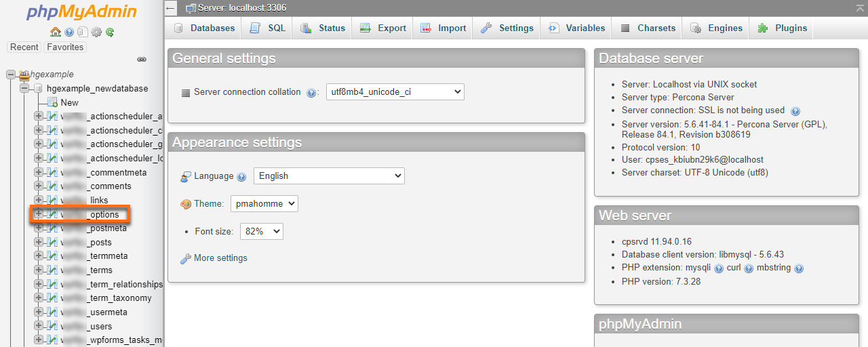This screenshot has width=868, height=347.
Task: Expand the _wpforms_tasks table node
Action: (x=39, y=340)
